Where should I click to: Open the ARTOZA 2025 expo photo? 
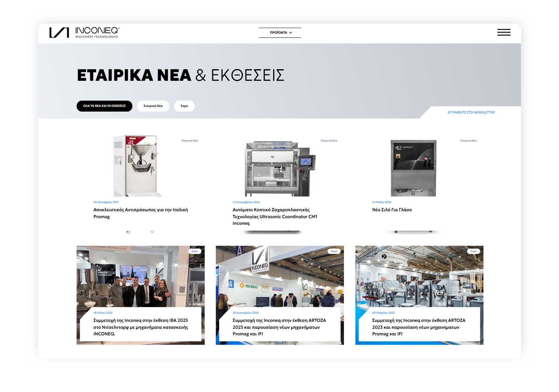280,276
